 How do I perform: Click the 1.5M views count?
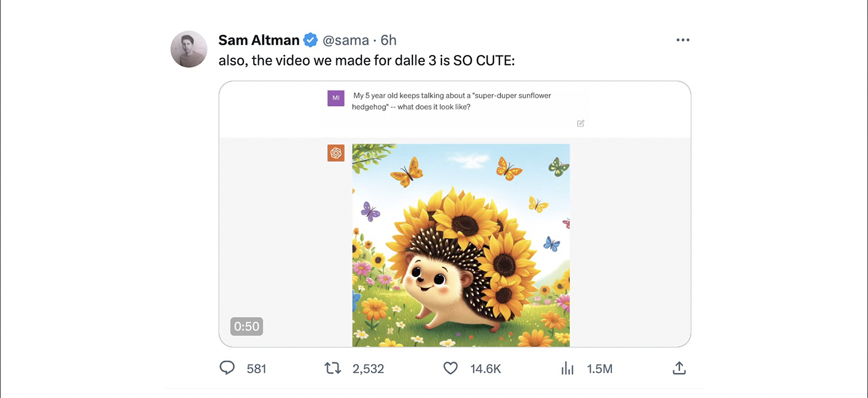coord(599,368)
